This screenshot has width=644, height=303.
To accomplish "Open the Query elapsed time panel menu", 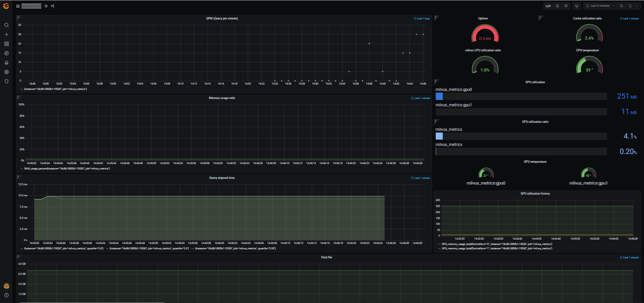I will coord(222,178).
